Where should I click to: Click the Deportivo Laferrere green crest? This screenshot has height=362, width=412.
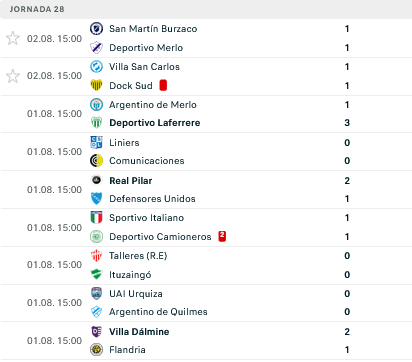[x=96, y=123]
